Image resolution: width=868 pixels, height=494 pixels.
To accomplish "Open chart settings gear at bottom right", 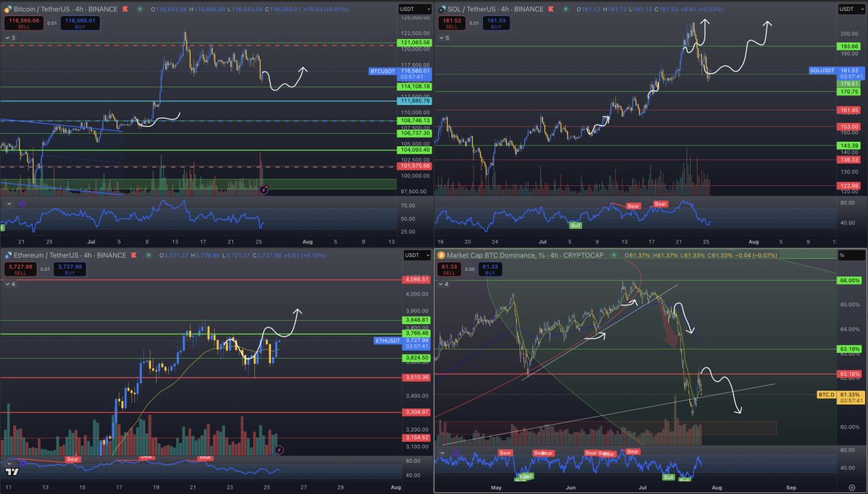I will pos(851,487).
